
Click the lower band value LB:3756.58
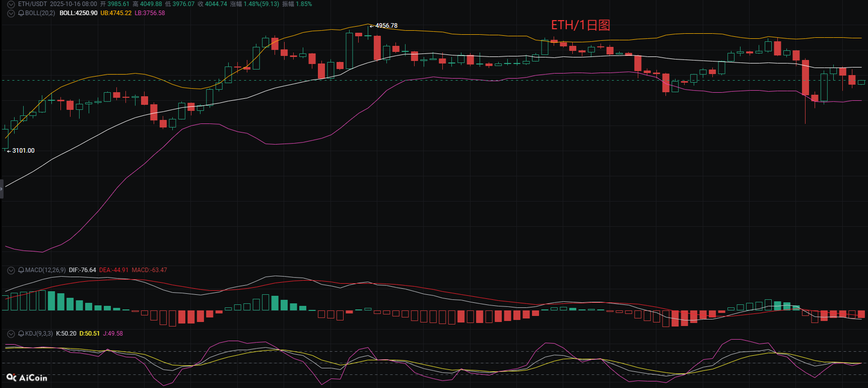[150, 13]
